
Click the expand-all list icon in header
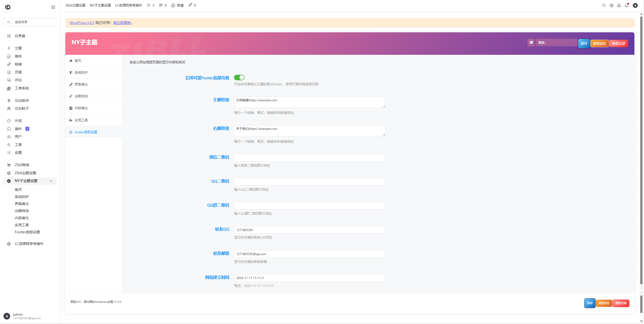pos(531,42)
